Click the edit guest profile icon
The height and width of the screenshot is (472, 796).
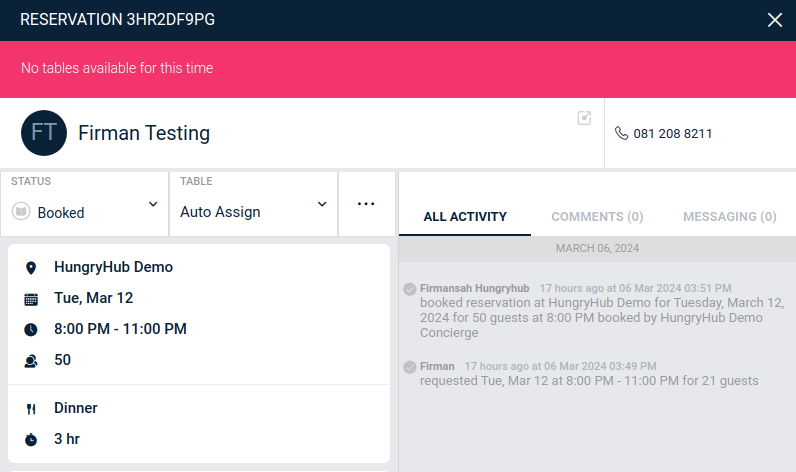click(x=585, y=118)
